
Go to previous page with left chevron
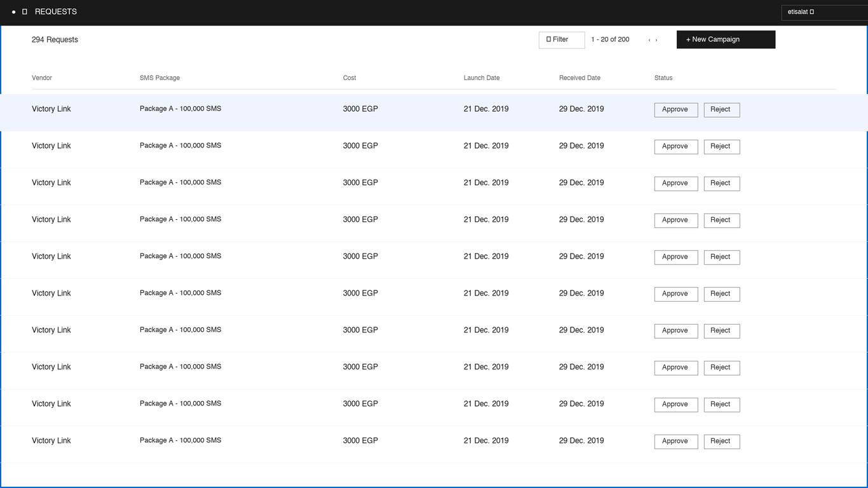point(649,39)
